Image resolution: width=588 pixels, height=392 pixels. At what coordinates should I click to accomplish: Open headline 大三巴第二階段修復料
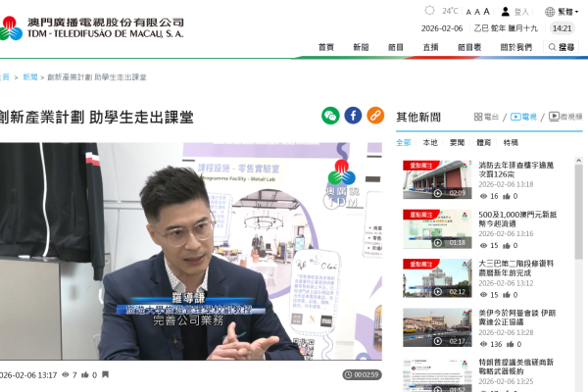516,269
